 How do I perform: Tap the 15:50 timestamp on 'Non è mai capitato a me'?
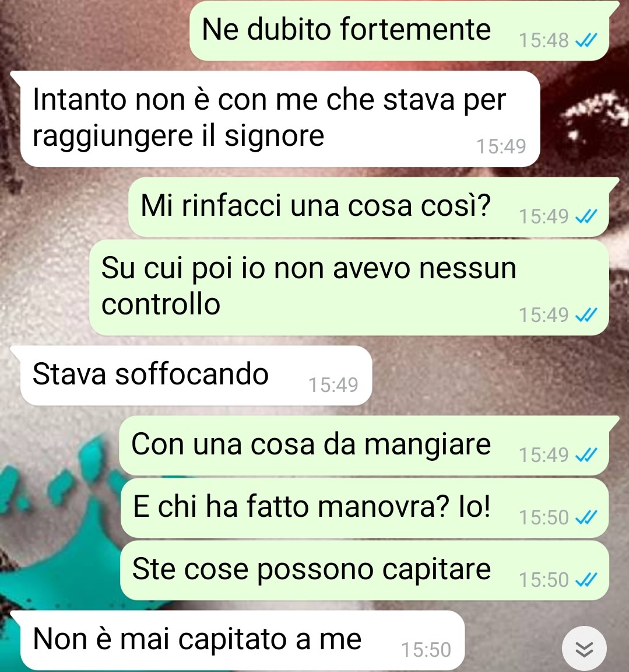pos(426,650)
